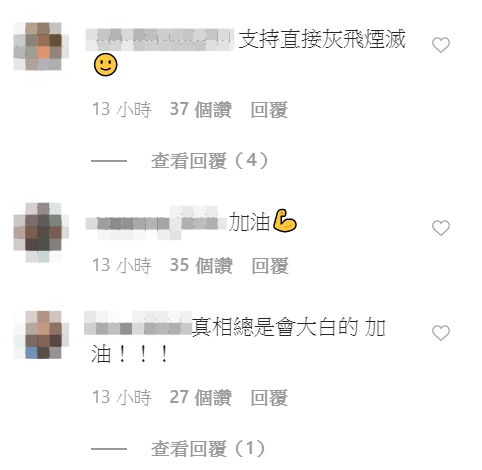Open first commenter's profile picture

(41, 46)
